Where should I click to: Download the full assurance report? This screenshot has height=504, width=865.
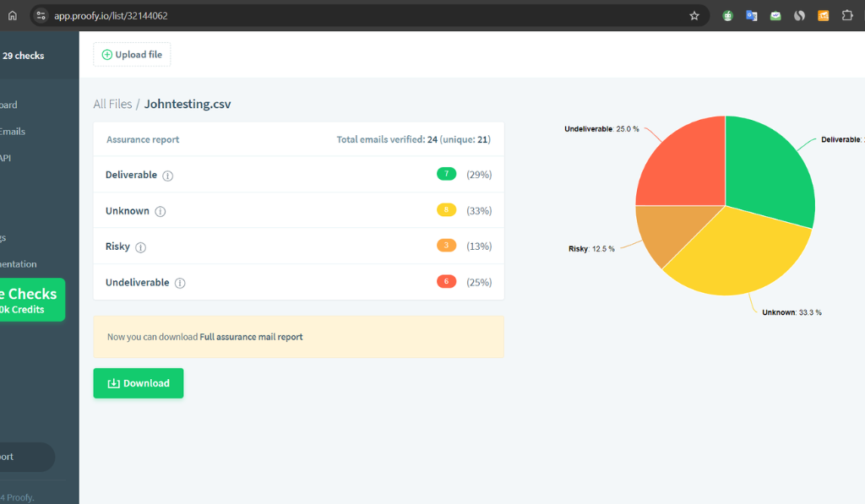pos(139,383)
